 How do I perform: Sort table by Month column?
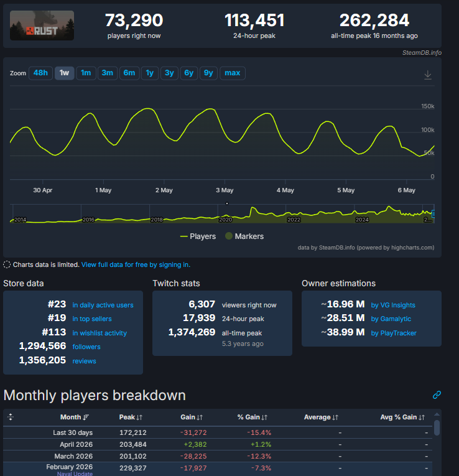[75, 417]
